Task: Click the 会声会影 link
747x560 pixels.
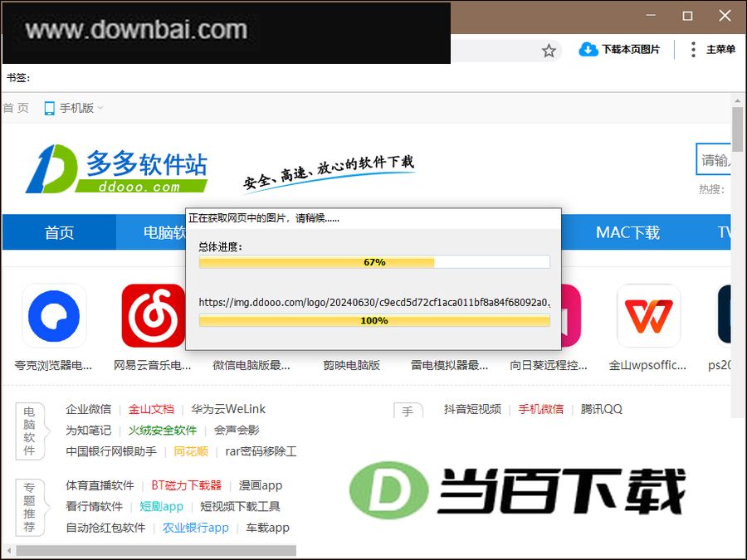Action: pos(237,430)
